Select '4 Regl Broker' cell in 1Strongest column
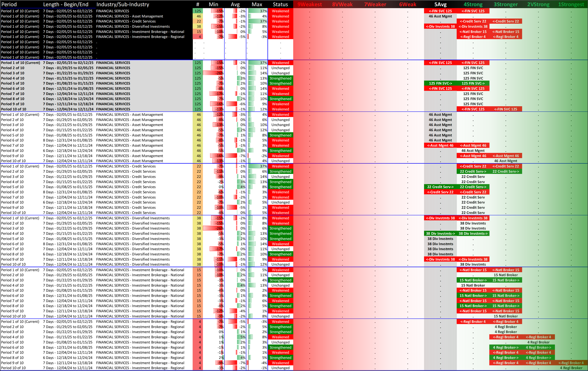Viewport: 588px width, 371px height. tap(571, 368)
